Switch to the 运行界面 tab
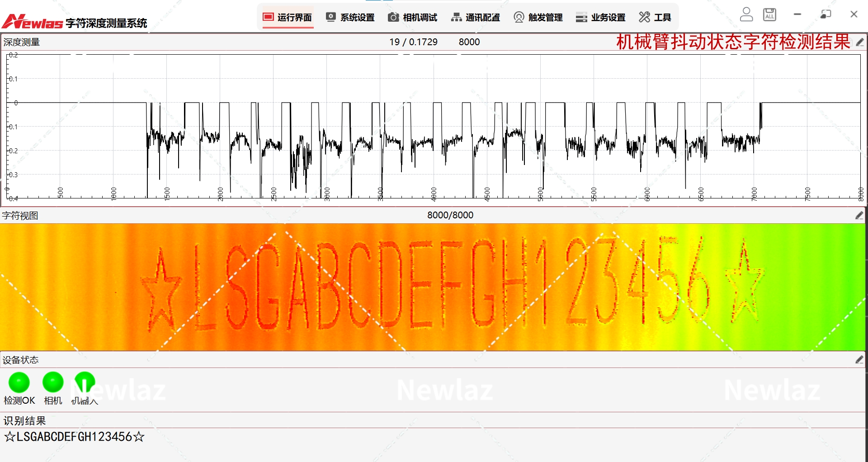The height and width of the screenshot is (462, 868). [x=288, y=18]
